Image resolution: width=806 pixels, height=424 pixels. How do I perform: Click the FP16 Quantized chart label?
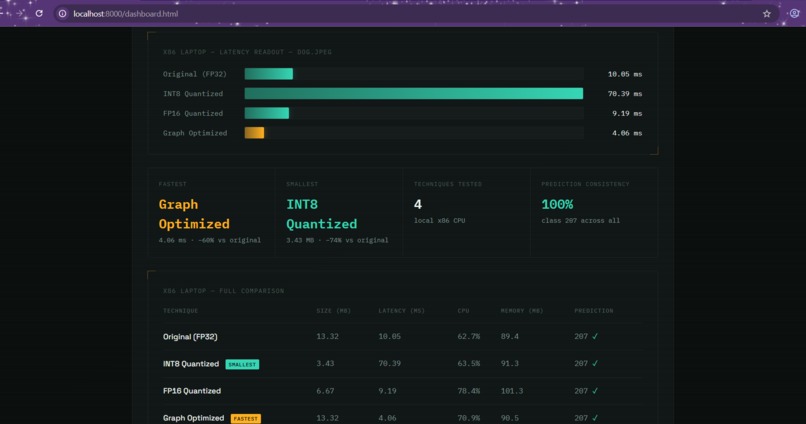click(x=193, y=113)
